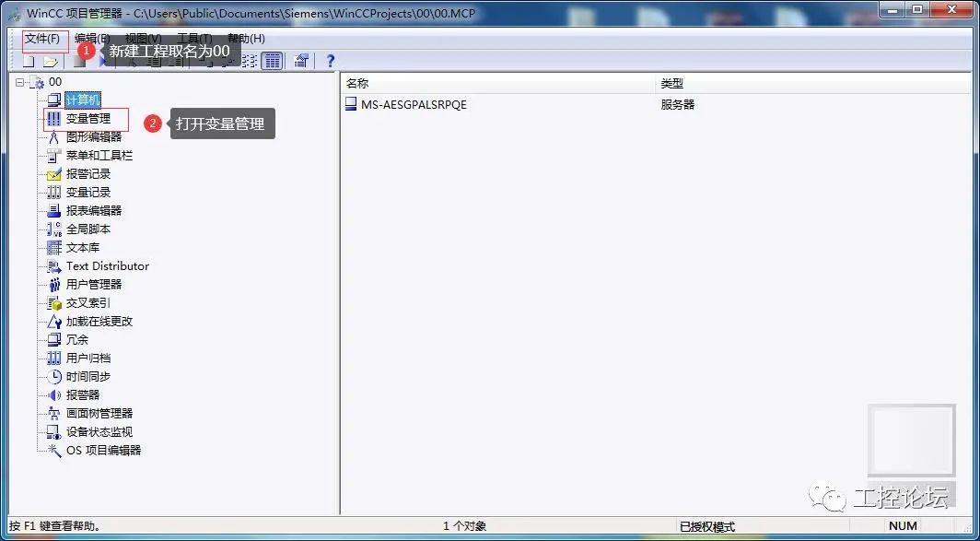Click the WinCC title bar application icon
980x541 pixels.
[x=16, y=13]
